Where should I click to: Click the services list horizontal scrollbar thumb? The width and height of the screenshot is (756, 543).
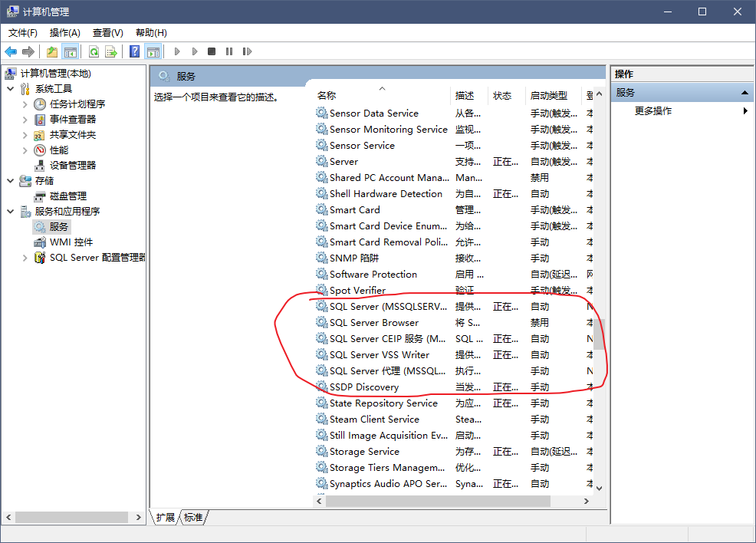coord(438,502)
